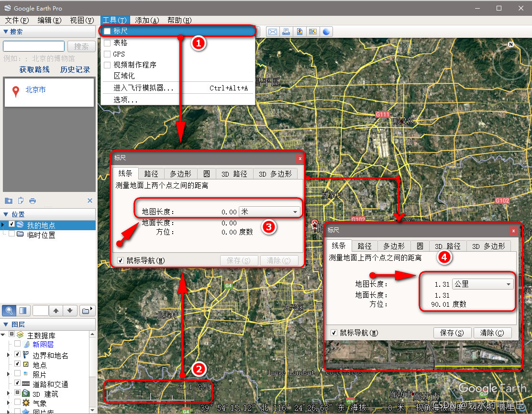
Task: Click the printer icon below the search results
Action: click(x=33, y=201)
